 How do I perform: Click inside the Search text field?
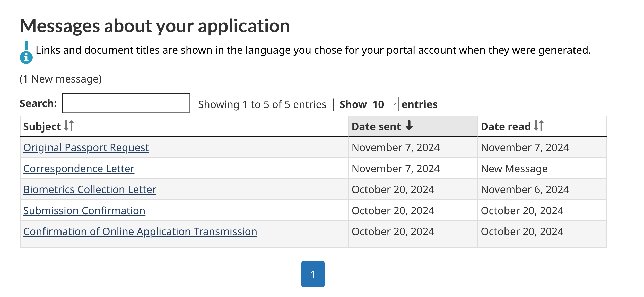[126, 103]
